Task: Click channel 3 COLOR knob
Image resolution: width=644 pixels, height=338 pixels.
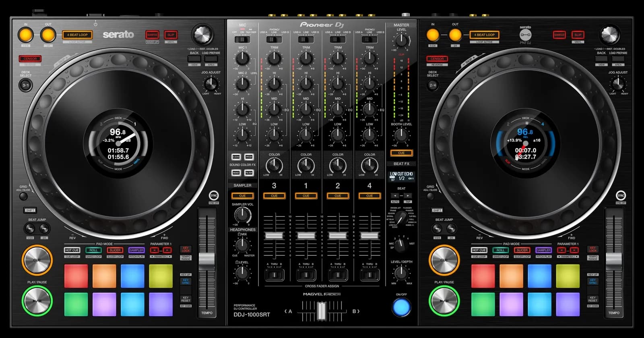Action: (x=274, y=165)
